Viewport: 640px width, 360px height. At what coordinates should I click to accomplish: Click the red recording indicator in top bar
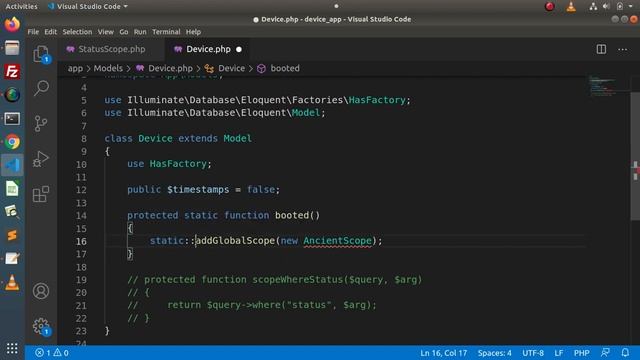[x=550, y=7]
